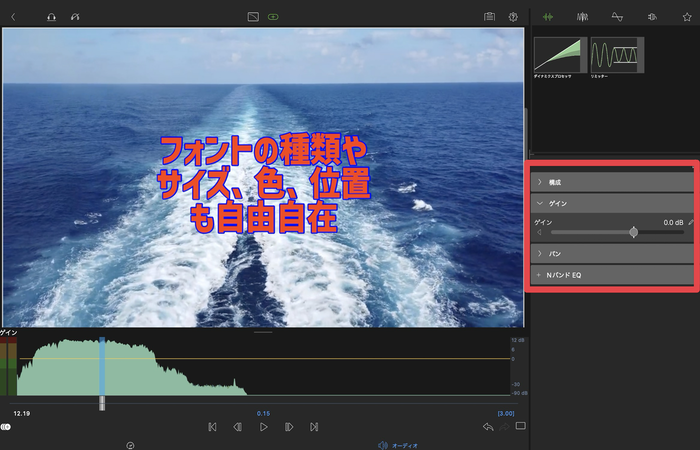This screenshot has width=700, height=450.
Task: Open the オーディオ tab label
Action: [404, 445]
